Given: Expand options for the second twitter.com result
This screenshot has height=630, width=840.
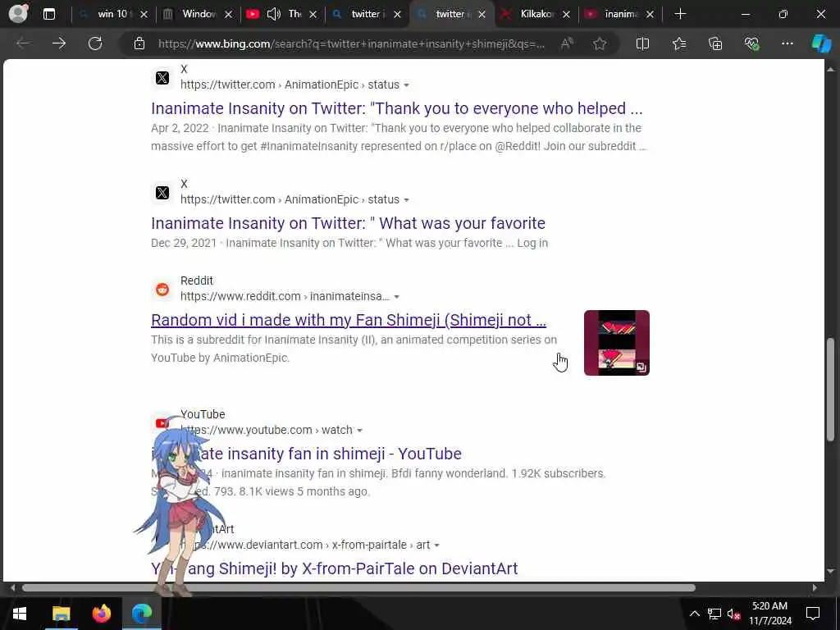Looking at the screenshot, I should (x=407, y=200).
